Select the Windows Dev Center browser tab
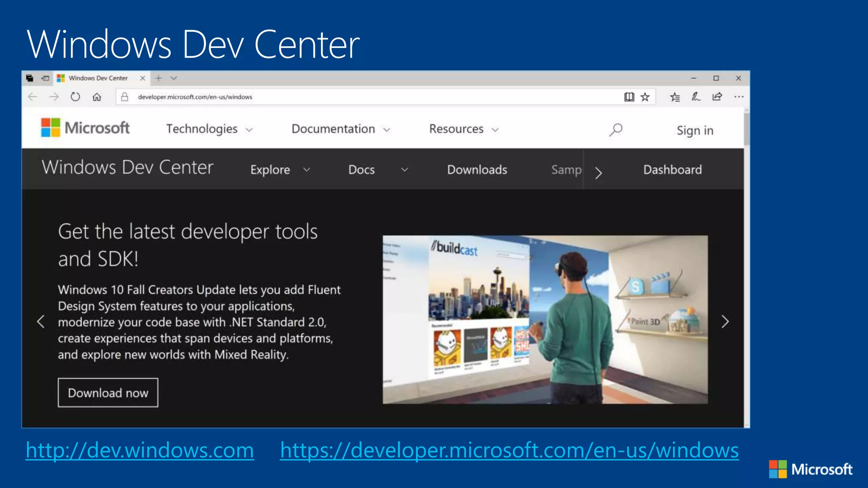 [x=102, y=78]
